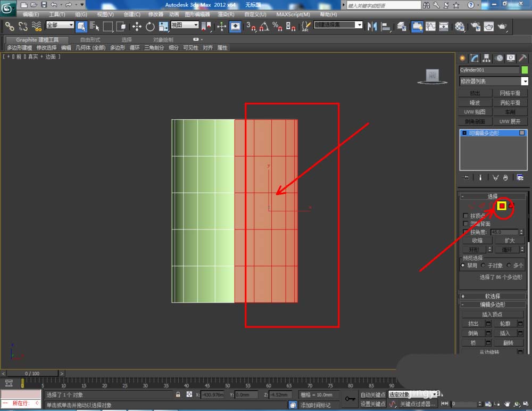532x411 pixels.
Task: Click the Redo arrow icon
Action: 68,5
